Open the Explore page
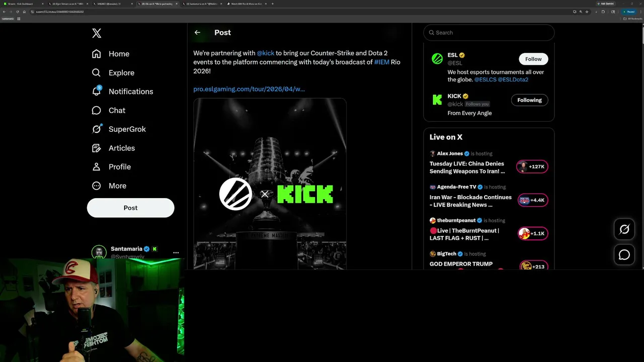644x362 pixels. [113, 72]
